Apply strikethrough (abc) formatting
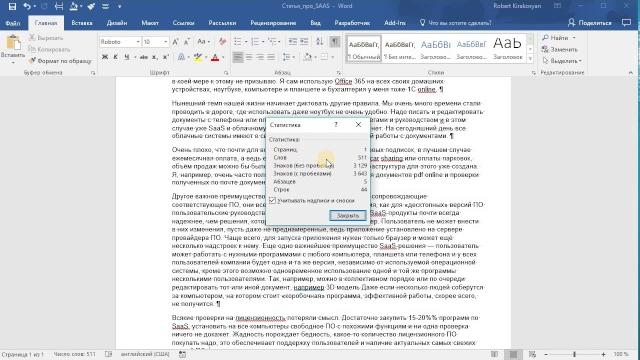The image size is (640, 360). [x=143, y=57]
